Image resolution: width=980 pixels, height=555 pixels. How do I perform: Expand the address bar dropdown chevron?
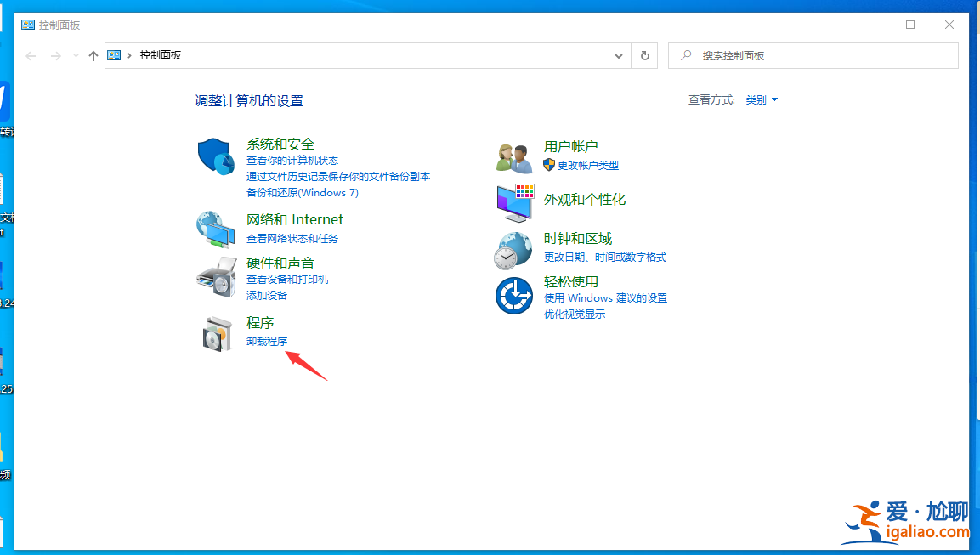pos(619,55)
